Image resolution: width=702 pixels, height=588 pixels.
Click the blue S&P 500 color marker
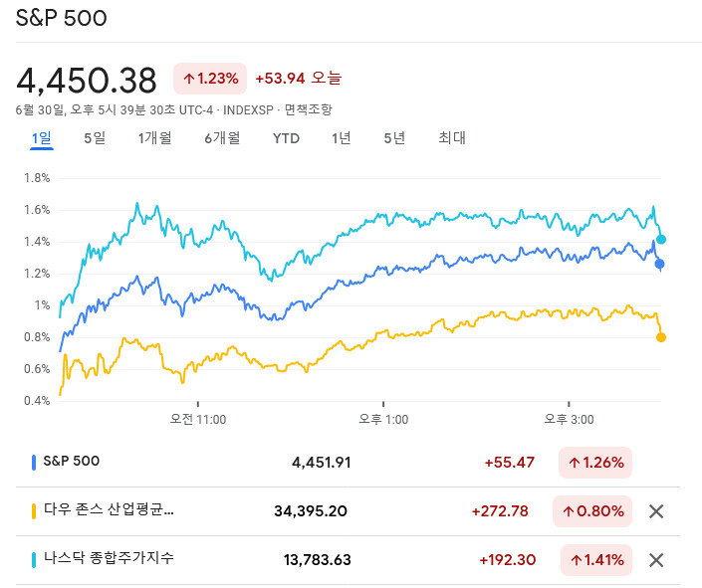point(34,462)
